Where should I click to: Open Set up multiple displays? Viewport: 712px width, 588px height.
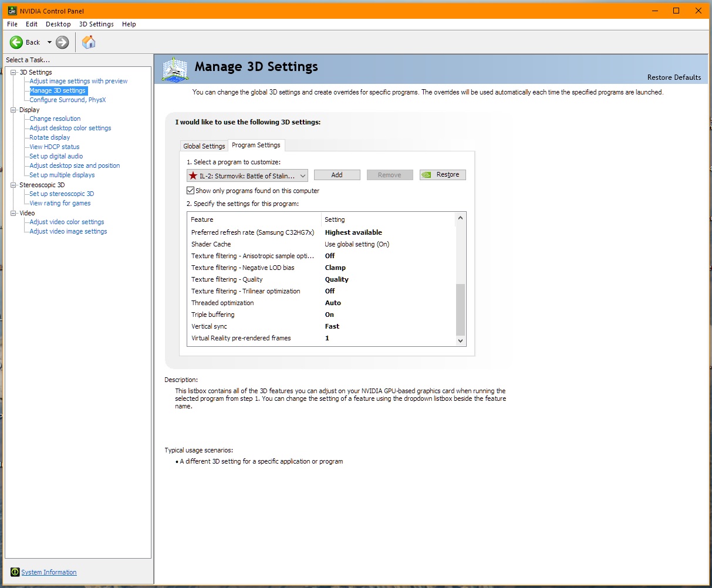pyautogui.click(x=62, y=175)
